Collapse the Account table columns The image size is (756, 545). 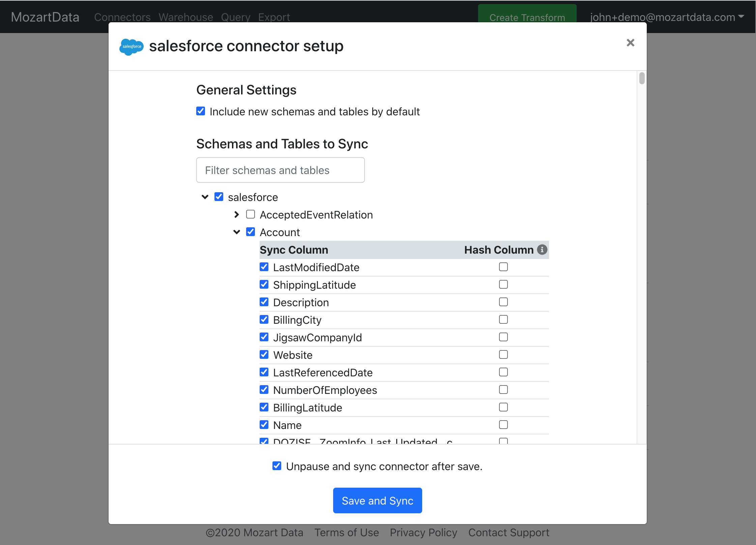point(236,232)
